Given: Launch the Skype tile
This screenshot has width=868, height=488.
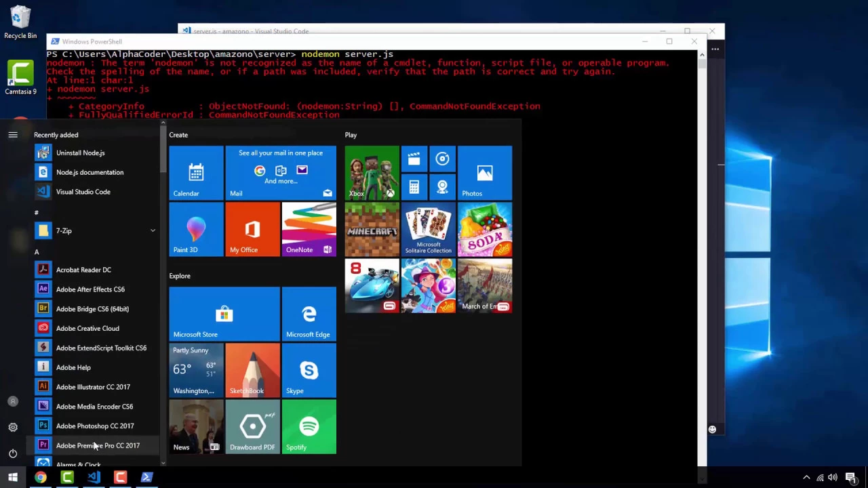Looking at the screenshot, I should pyautogui.click(x=309, y=370).
